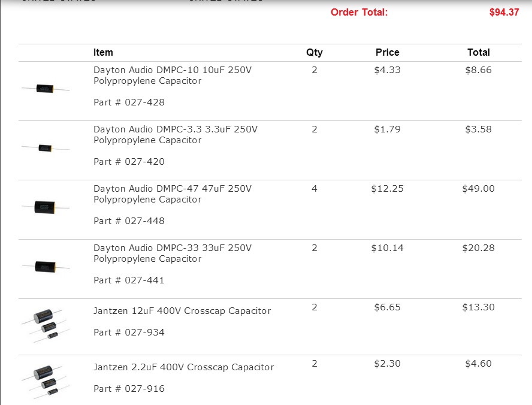
Task: Click the $94.37 order total amount
Action: (504, 12)
